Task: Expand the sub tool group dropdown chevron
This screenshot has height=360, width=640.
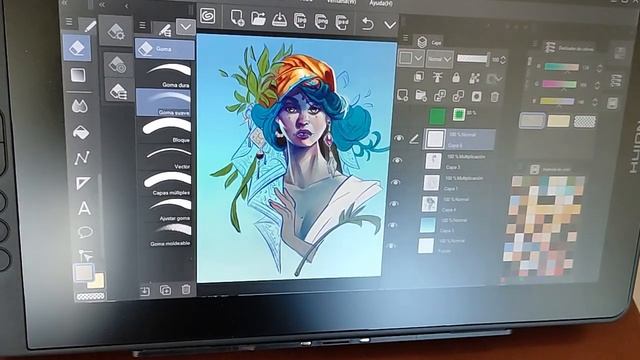Action: click(186, 27)
